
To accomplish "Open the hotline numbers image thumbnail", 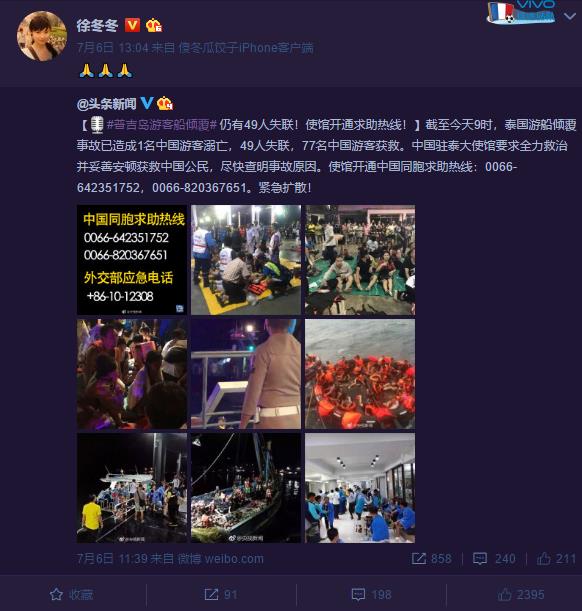I will tap(132, 260).
